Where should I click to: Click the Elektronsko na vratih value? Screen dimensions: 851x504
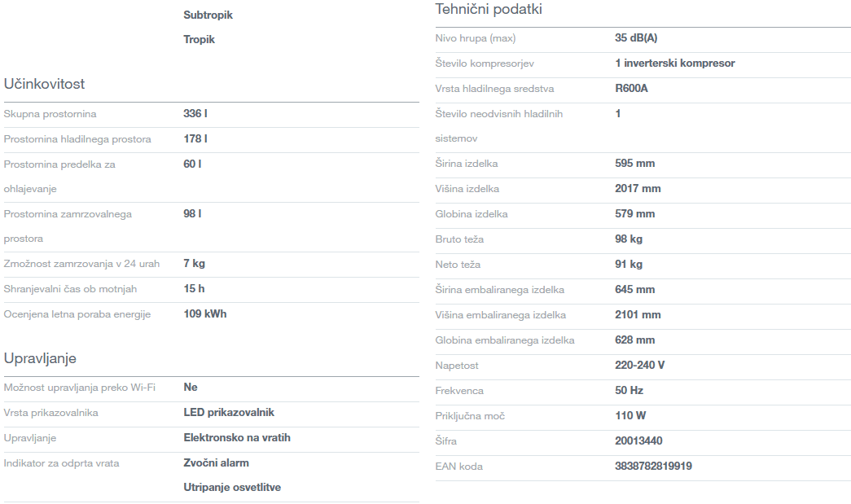(237, 438)
